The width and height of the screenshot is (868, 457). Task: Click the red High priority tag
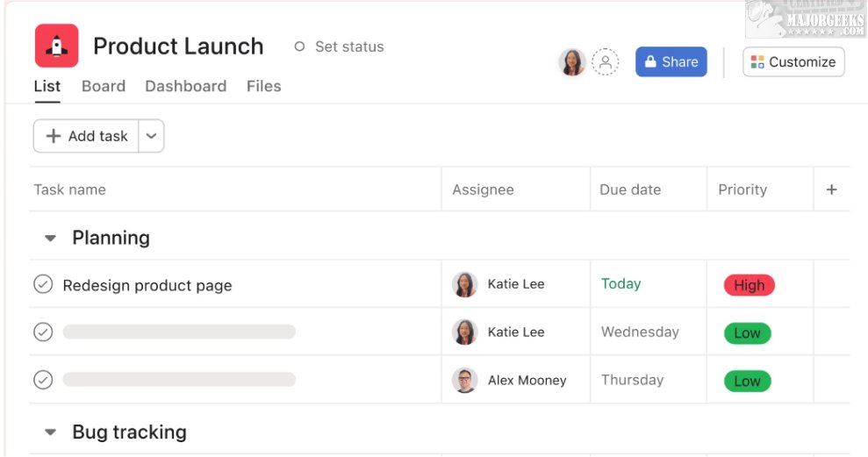(749, 285)
